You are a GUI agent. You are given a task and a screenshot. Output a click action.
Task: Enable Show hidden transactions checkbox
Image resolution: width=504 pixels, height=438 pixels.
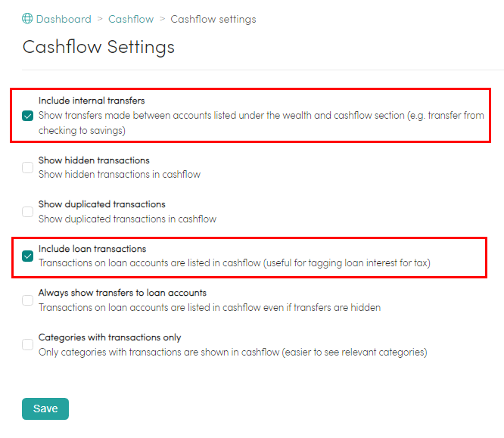click(x=28, y=167)
